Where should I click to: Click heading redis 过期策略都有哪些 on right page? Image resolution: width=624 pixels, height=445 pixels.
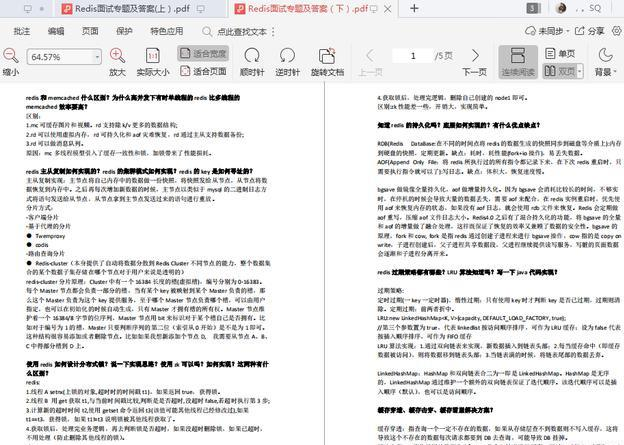[x=467, y=272]
